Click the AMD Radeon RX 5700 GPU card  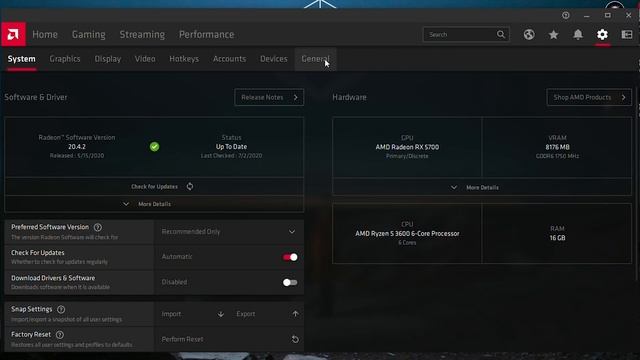(x=407, y=147)
